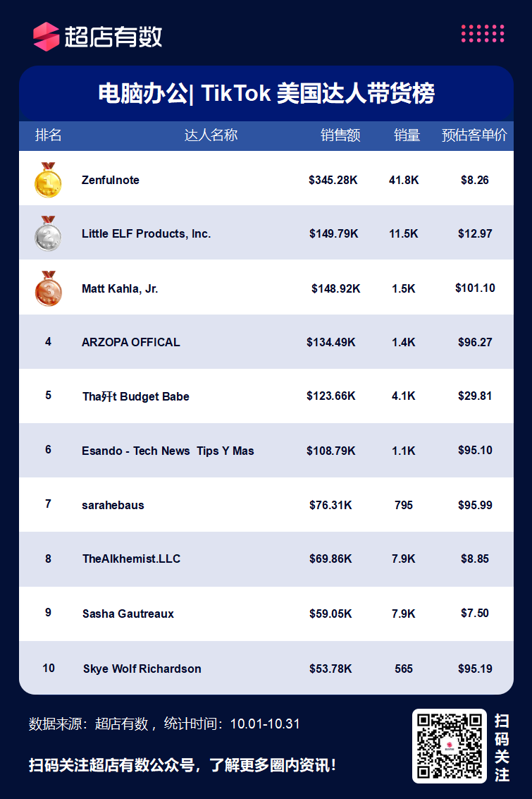Viewport: 532px width, 799px height.
Task: Click TheAlkhemist.LLC creator name
Action: [x=131, y=559]
